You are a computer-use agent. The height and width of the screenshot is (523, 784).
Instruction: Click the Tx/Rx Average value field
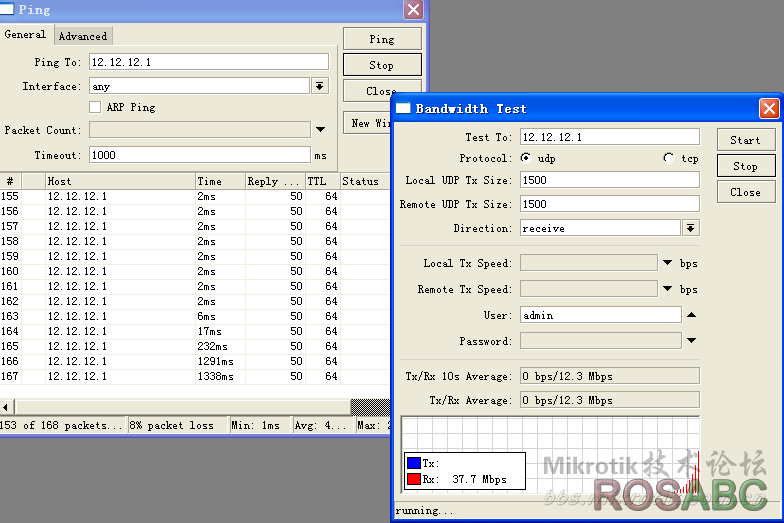pos(610,400)
